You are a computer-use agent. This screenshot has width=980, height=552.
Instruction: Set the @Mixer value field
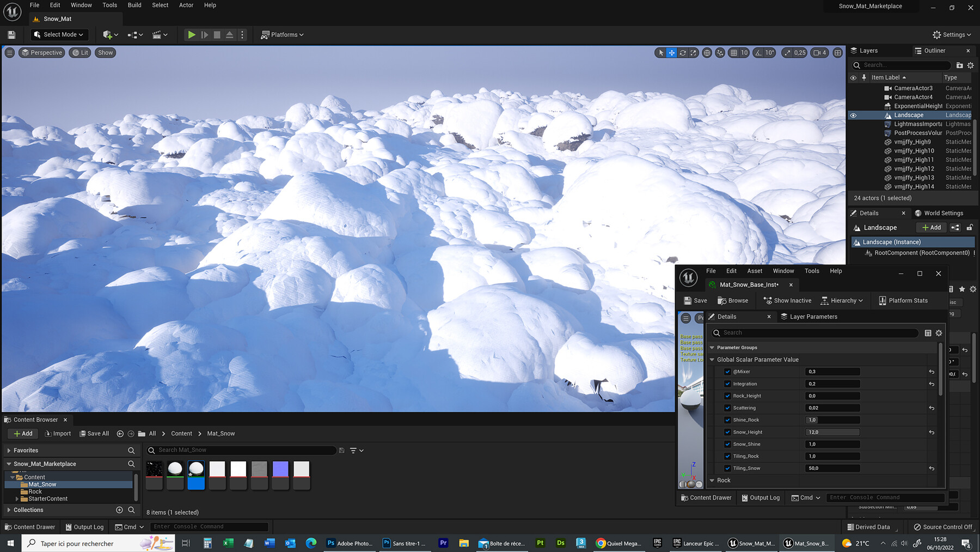[x=832, y=371]
